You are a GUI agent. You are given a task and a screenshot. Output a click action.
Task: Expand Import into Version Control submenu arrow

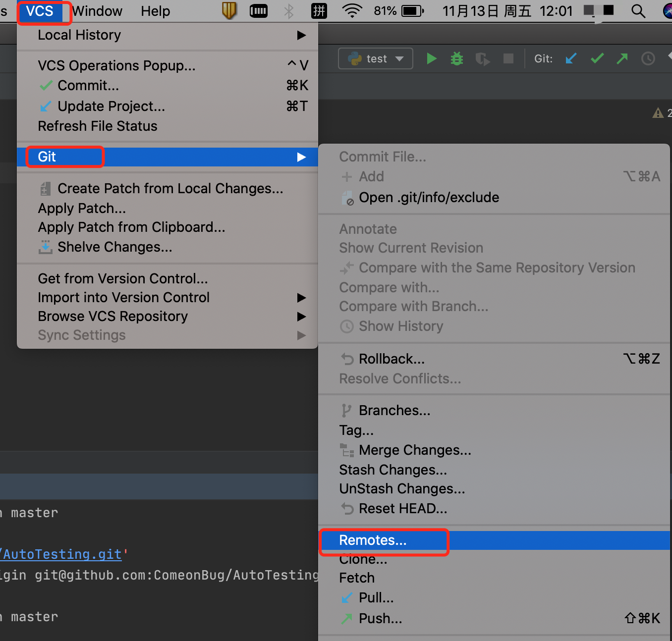pyautogui.click(x=301, y=298)
